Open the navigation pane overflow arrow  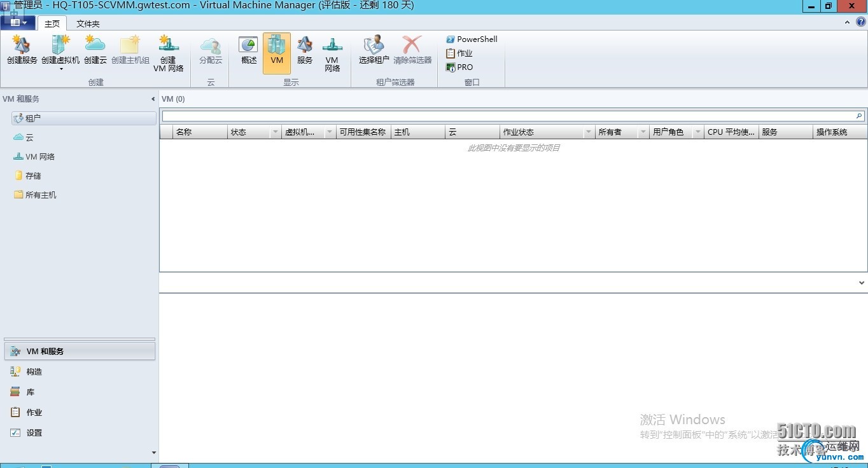(153, 453)
